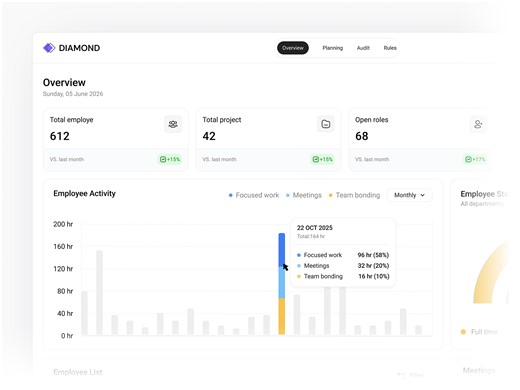Open the Overview tab

(293, 48)
